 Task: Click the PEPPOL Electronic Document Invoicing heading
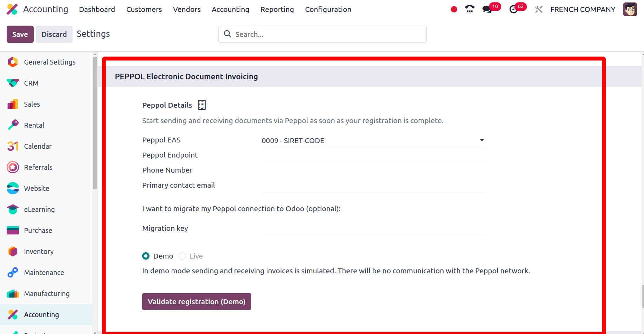[x=186, y=76]
